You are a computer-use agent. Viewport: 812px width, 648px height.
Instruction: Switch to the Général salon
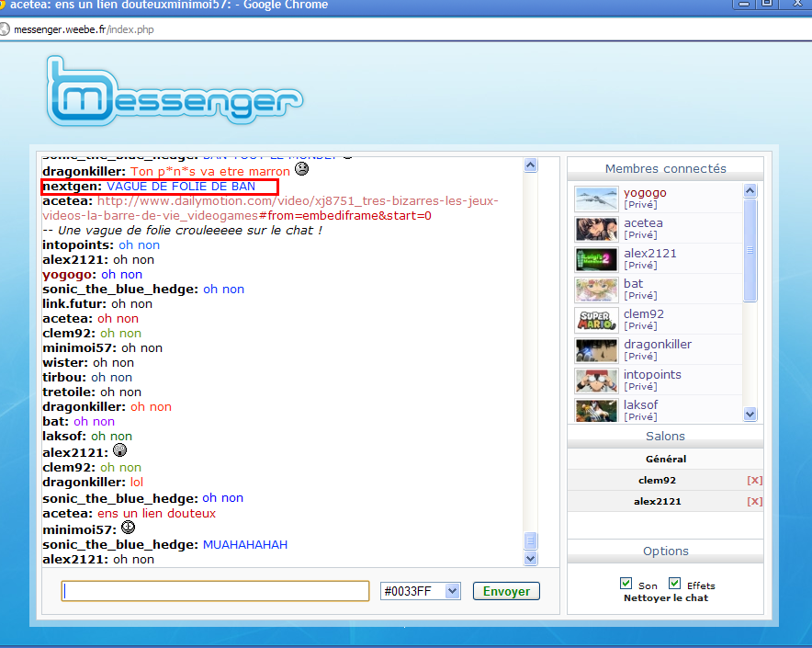coord(665,460)
